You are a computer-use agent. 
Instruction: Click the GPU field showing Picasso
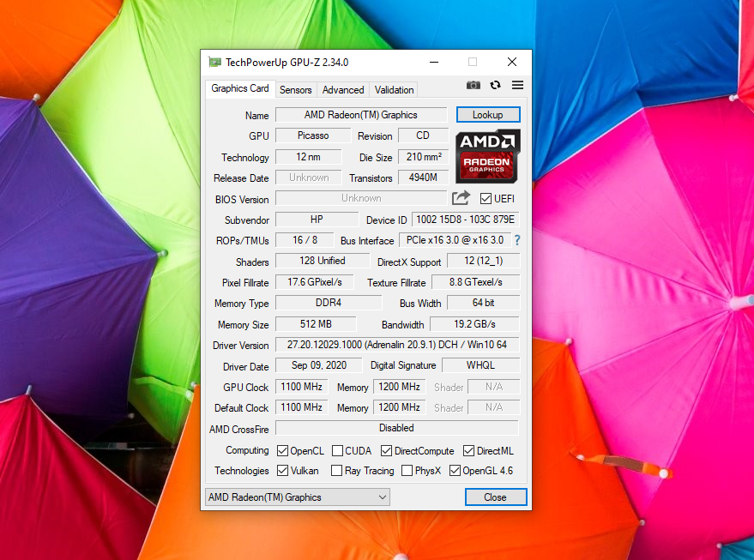pos(313,135)
